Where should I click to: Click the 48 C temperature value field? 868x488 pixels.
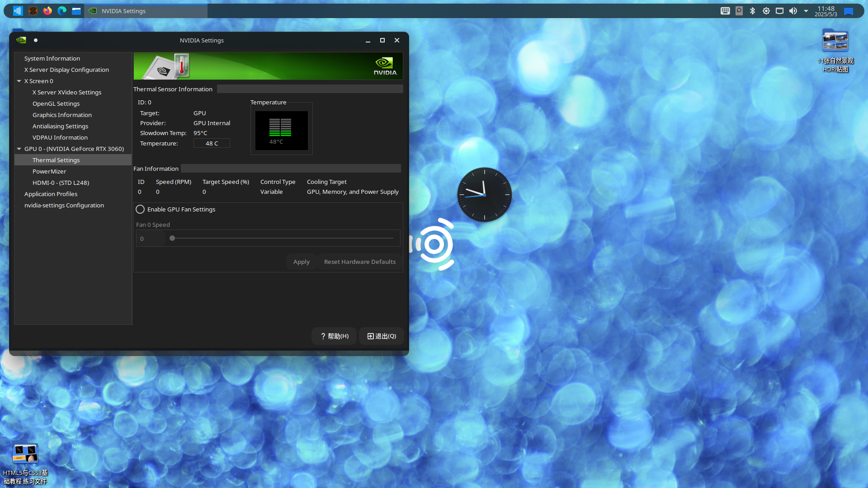212,143
